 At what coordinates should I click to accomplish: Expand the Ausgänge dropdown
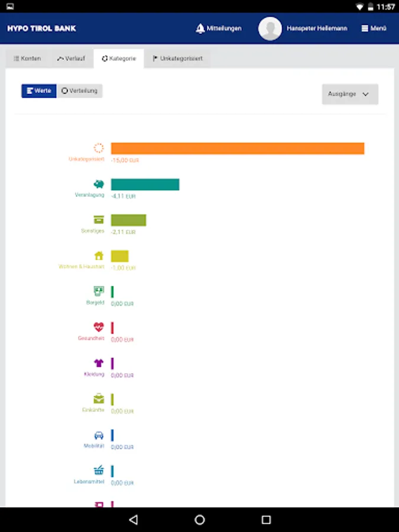coord(350,94)
